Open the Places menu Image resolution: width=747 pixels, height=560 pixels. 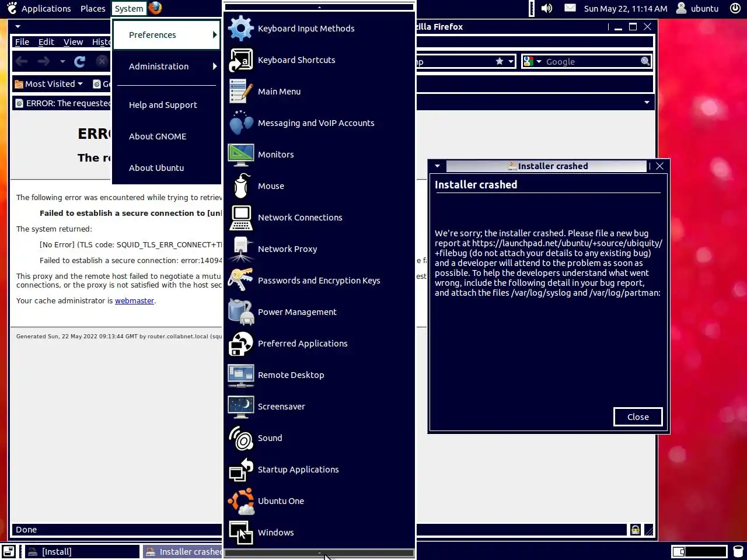pyautogui.click(x=93, y=8)
